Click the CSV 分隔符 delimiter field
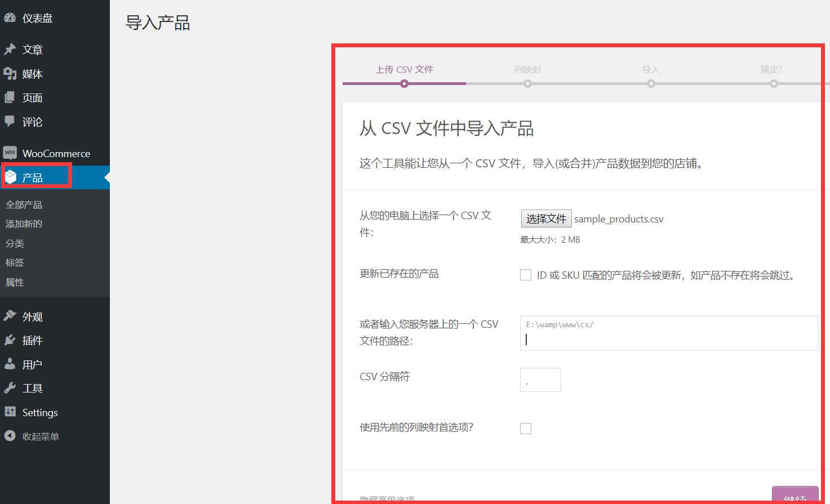The width and height of the screenshot is (830, 504). point(540,380)
